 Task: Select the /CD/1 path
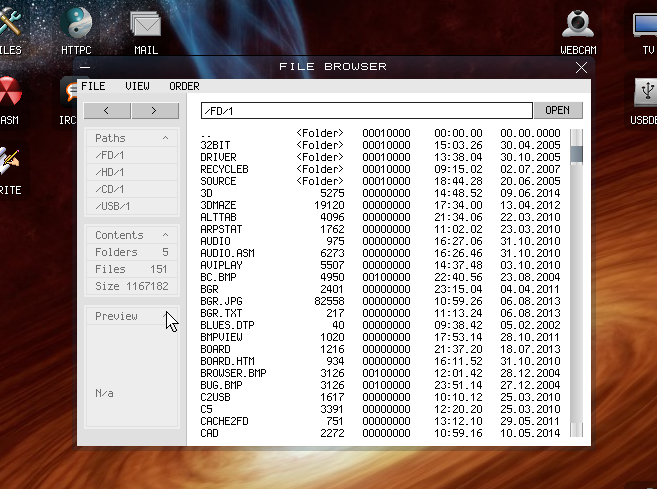click(x=132, y=189)
